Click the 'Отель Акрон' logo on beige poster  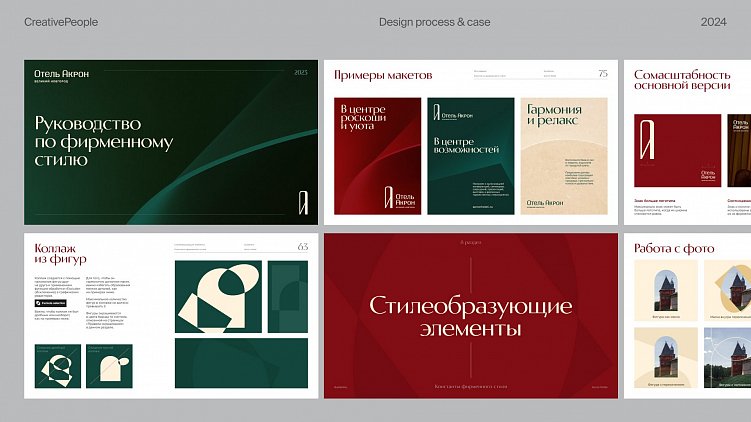point(545,203)
